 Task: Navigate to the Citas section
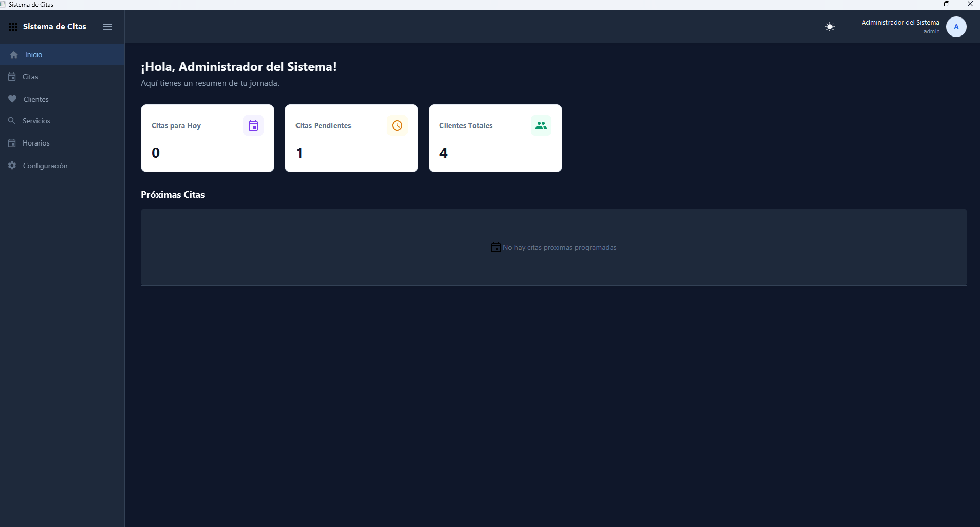30,76
